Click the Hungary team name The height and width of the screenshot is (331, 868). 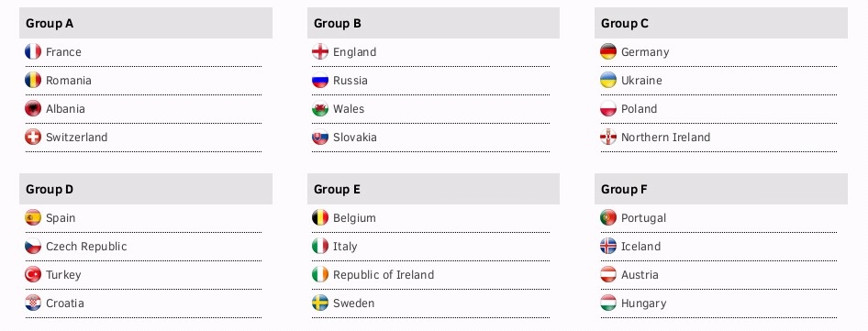pyautogui.click(x=643, y=303)
